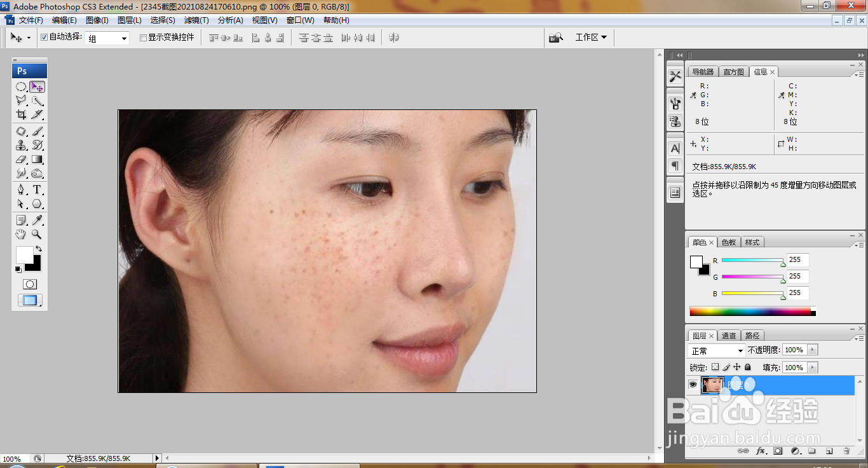Open the Layers panel options menu
The image size is (868, 468).
point(858,338)
